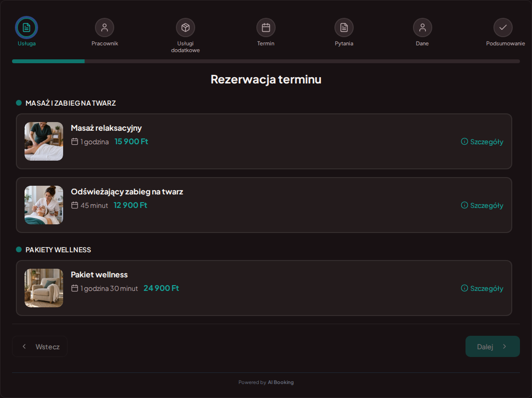Viewport: 532px width, 398px height.
Task: Click the Pracownik step label
Action: 105,43
